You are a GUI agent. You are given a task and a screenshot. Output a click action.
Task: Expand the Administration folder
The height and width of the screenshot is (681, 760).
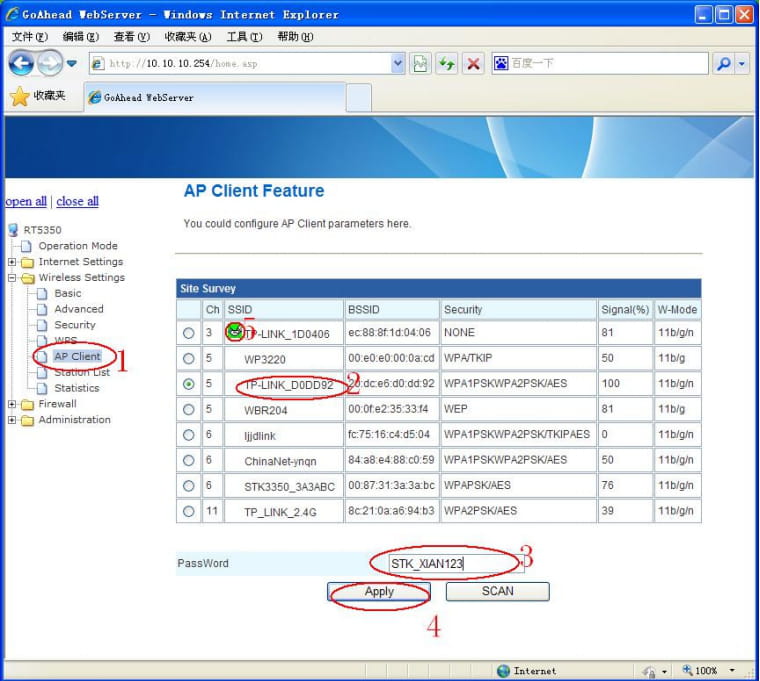click(12, 420)
